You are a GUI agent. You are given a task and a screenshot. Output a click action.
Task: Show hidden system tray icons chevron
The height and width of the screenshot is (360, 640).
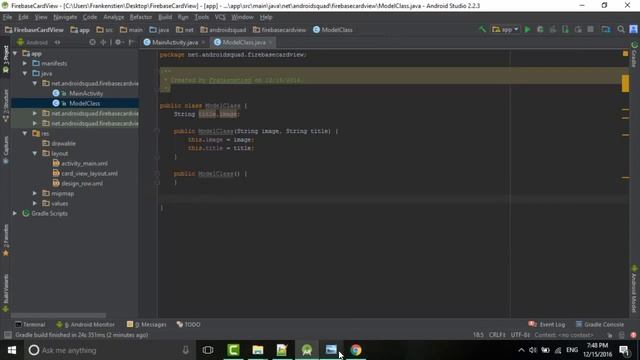(x=521, y=350)
